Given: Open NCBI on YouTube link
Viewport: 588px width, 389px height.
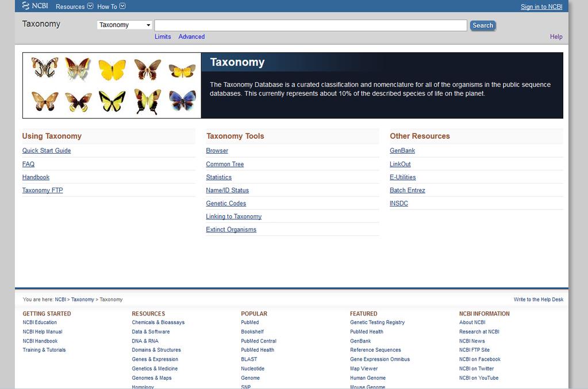Looking at the screenshot, I should (x=478, y=378).
